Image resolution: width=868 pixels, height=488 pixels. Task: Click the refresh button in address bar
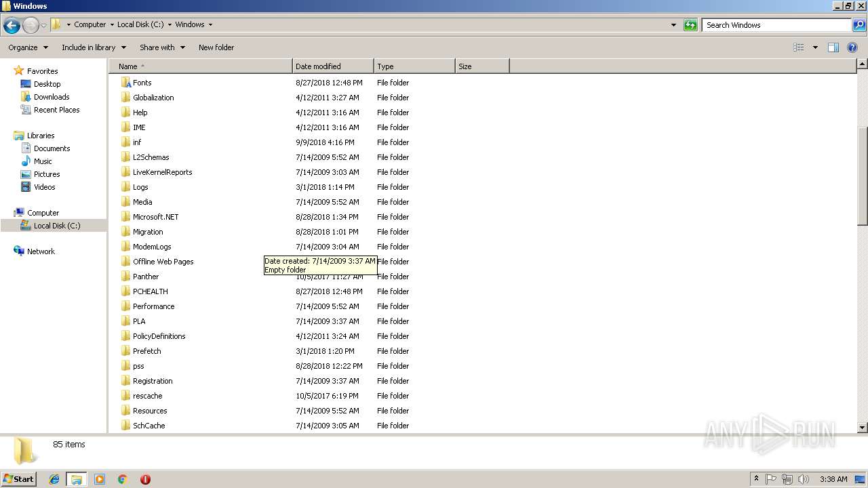click(x=690, y=25)
